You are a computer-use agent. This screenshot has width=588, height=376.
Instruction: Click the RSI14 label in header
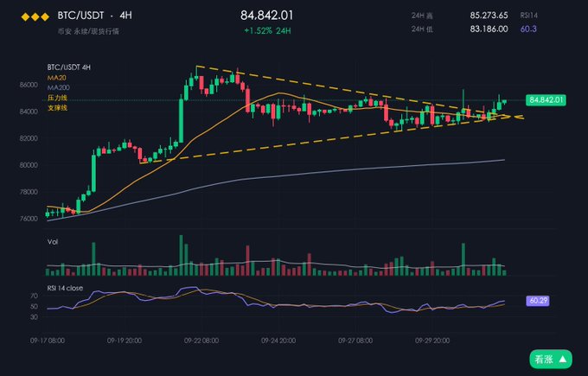[x=528, y=16]
